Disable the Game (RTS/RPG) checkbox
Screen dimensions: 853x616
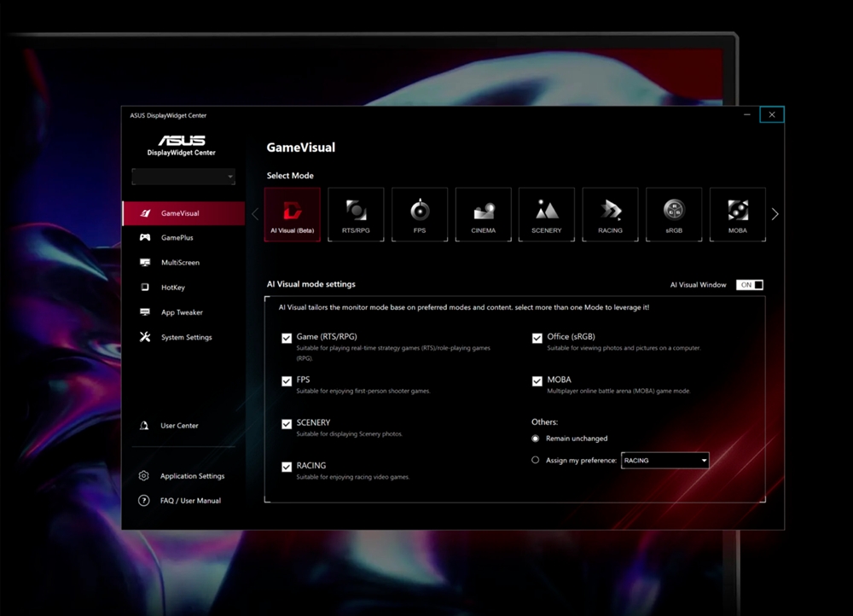click(x=287, y=338)
